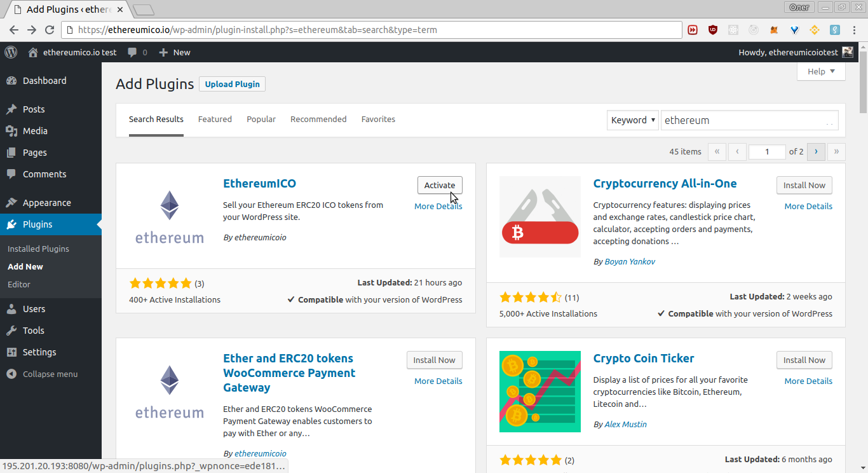Switch to Favorites tab
868x473 pixels.
(x=378, y=120)
